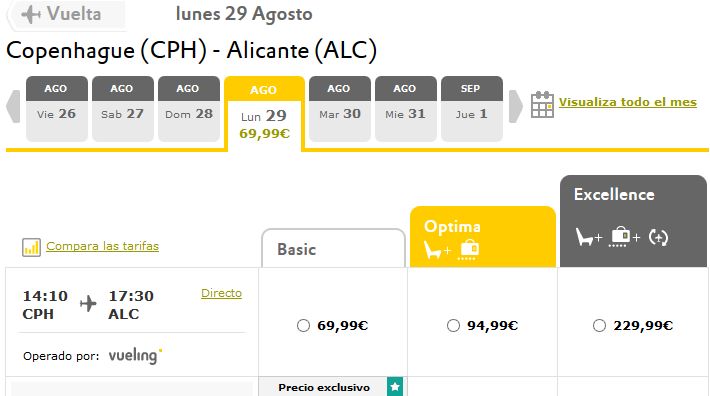710x396 pixels.
Task: Switch to the Mar 30 Ago date tab
Action: click(340, 109)
